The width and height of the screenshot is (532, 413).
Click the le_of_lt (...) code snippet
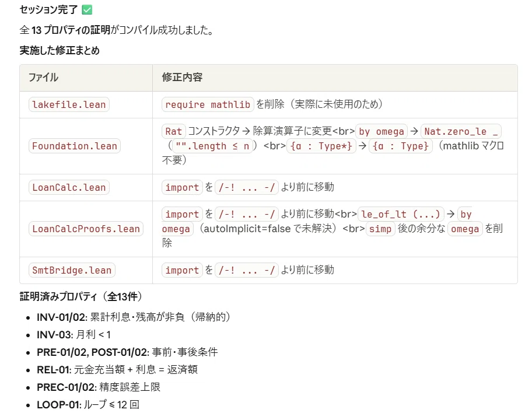401,214
